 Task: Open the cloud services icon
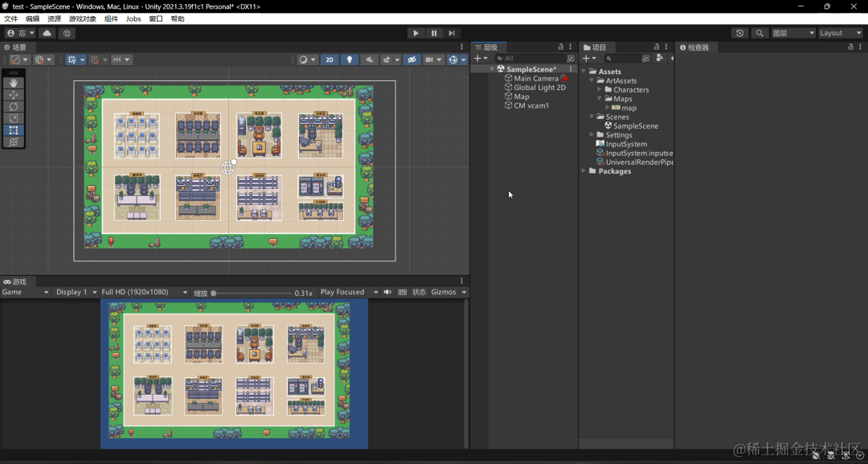pos(47,33)
